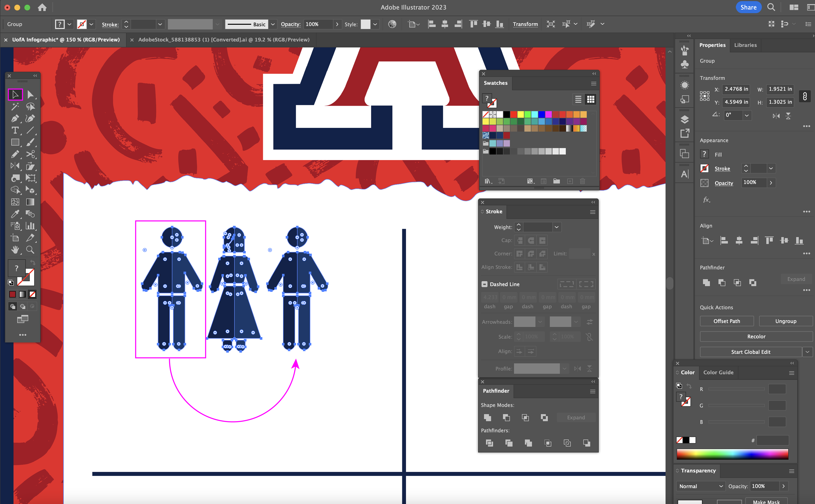Click Unite shape mode in Pathfinder panel
The image size is (815, 504).
(x=488, y=417)
